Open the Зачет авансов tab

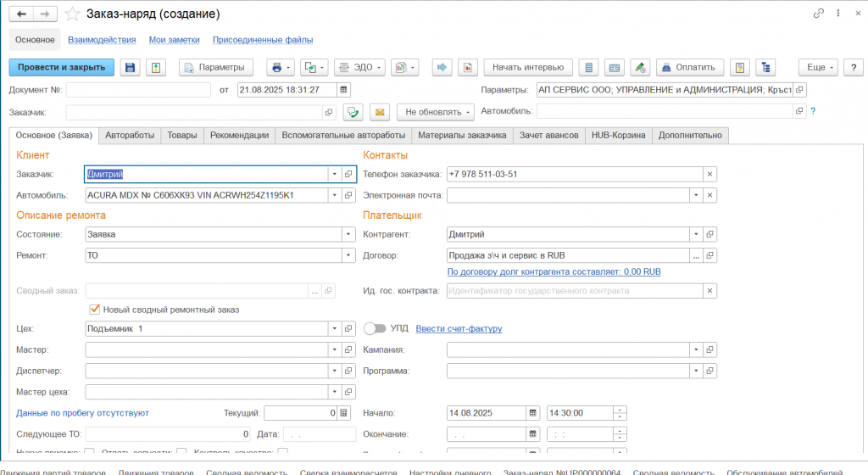(548, 135)
